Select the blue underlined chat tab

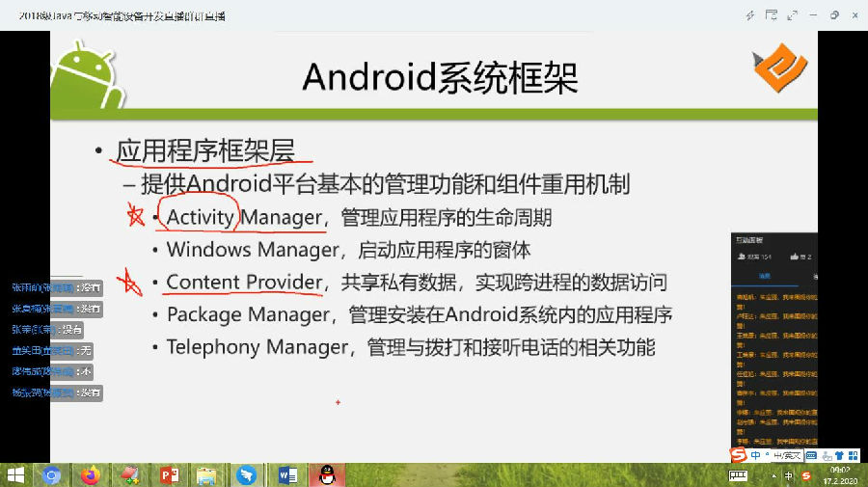pos(764,276)
